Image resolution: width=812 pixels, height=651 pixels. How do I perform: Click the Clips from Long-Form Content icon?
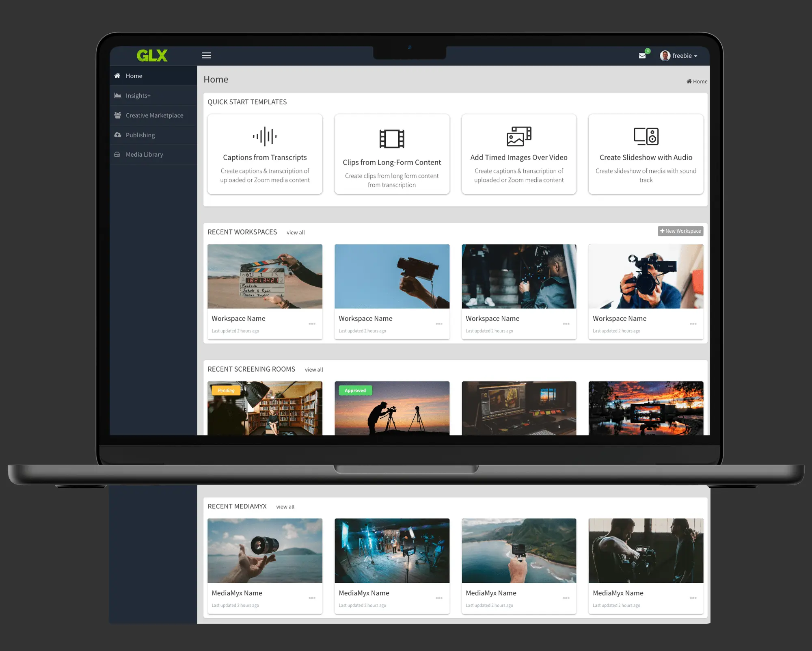pyautogui.click(x=392, y=138)
